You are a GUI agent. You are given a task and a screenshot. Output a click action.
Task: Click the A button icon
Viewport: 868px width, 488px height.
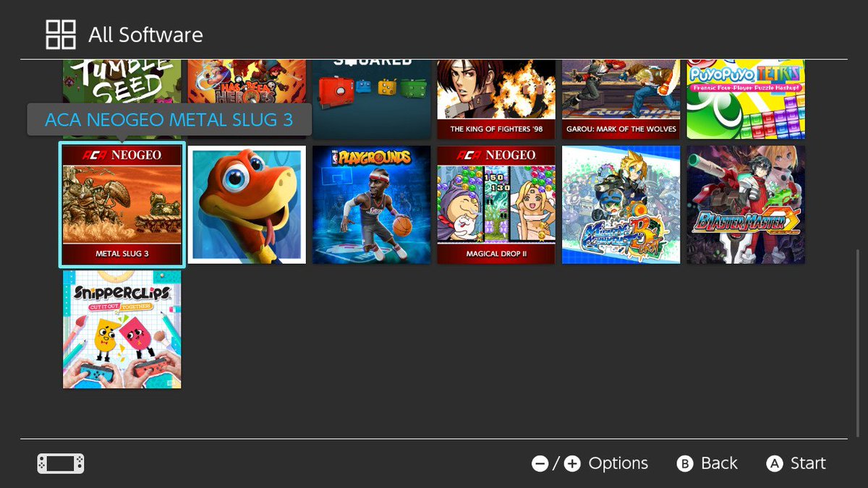[775, 463]
